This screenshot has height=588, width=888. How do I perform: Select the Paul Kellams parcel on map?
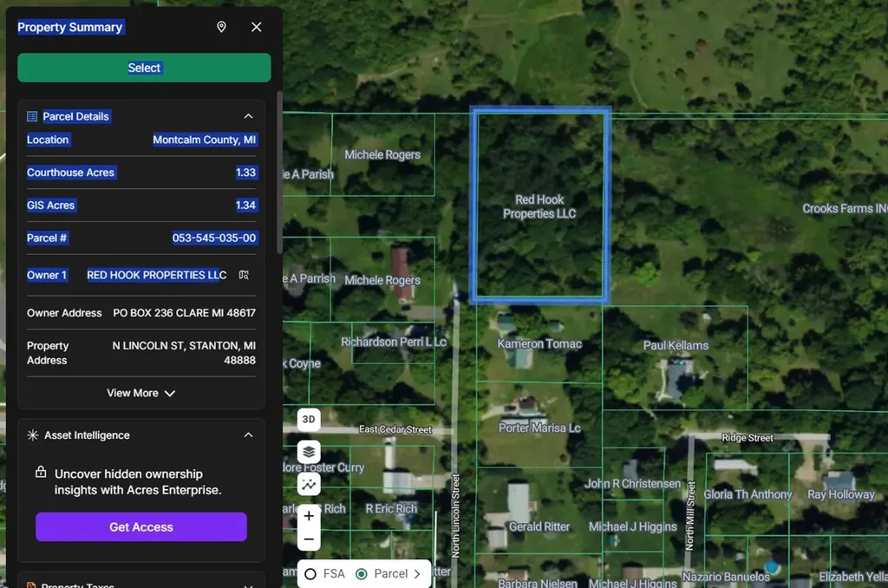coord(675,345)
